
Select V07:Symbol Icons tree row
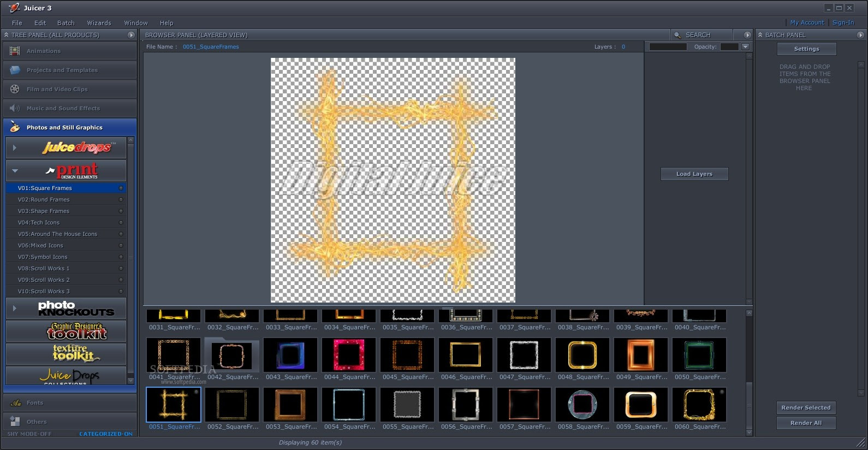point(66,257)
